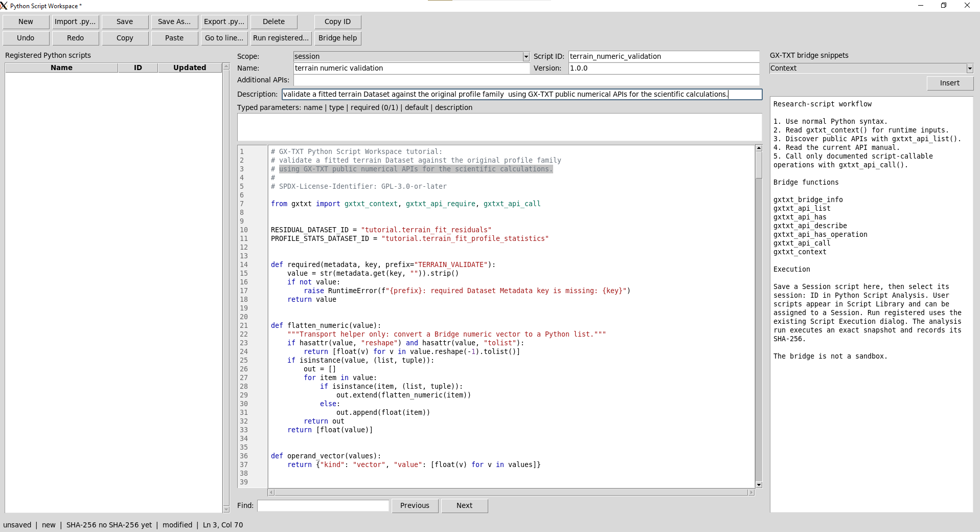
Task: Open Bridge help
Action: pyautogui.click(x=338, y=38)
